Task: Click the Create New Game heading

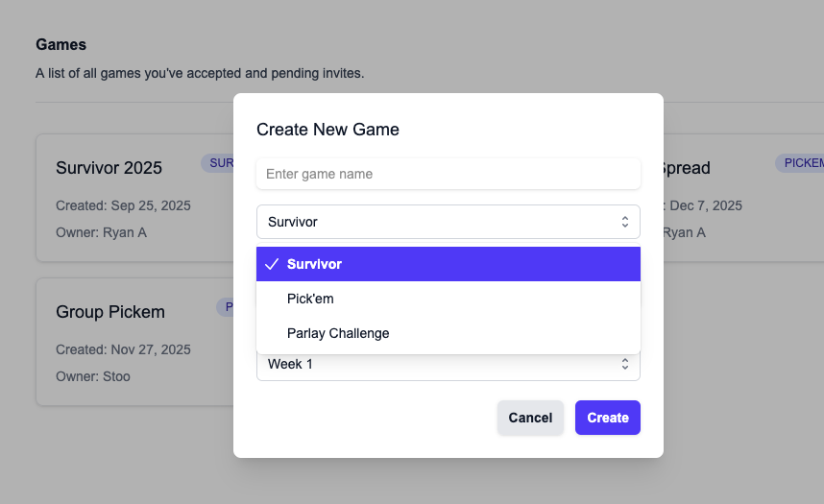Action: [327, 130]
